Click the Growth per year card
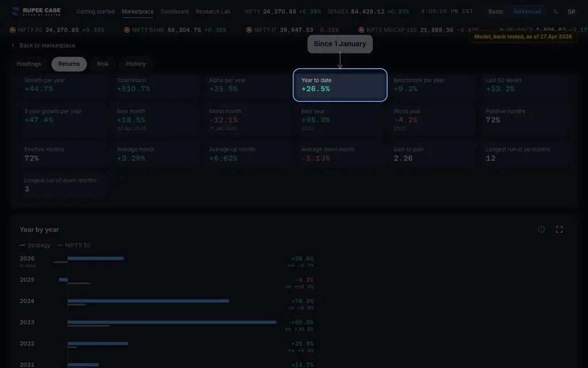 click(63, 86)
